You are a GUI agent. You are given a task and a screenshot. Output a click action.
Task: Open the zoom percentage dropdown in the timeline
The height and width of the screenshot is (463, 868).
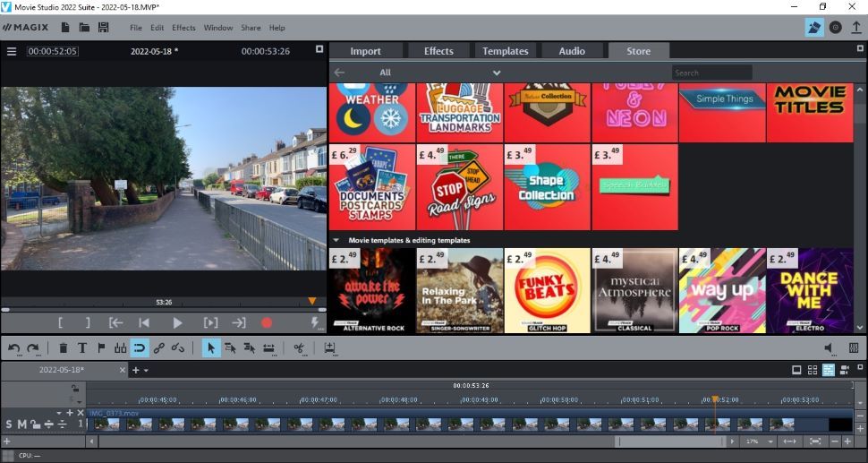pos(770,442)
